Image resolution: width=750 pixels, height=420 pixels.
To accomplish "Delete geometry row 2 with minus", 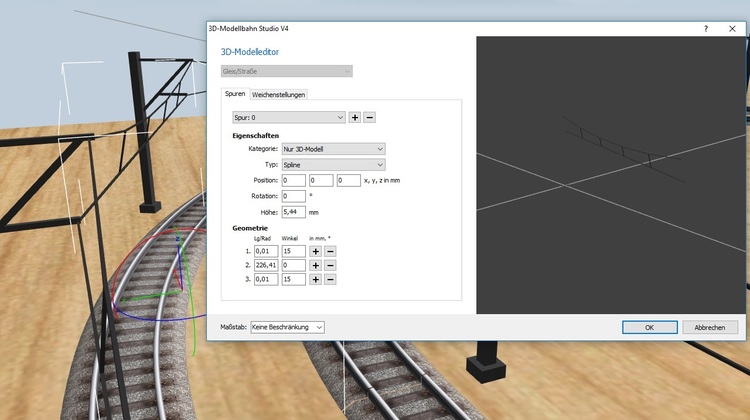I will (x=330, y=265).
